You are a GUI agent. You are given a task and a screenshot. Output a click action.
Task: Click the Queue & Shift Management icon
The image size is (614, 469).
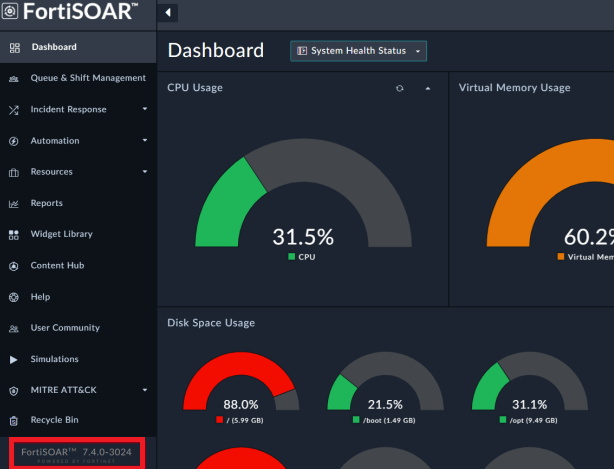click(14, 79)
